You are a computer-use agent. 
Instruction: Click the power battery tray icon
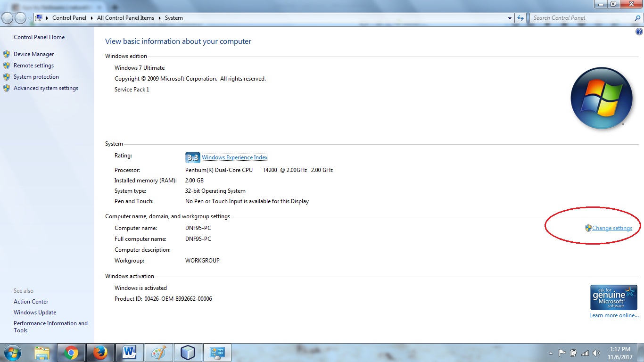click(x=574, y=353)
